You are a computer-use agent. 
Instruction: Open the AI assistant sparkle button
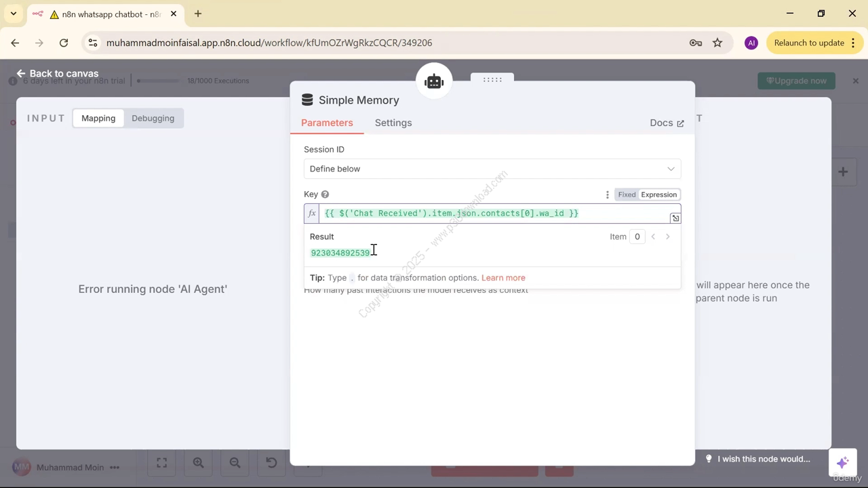842,463
